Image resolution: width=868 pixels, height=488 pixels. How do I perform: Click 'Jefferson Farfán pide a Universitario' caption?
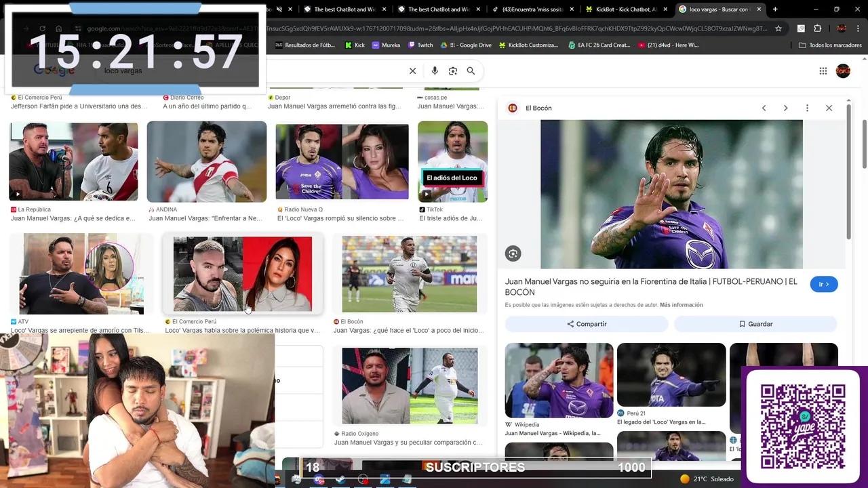79,106
